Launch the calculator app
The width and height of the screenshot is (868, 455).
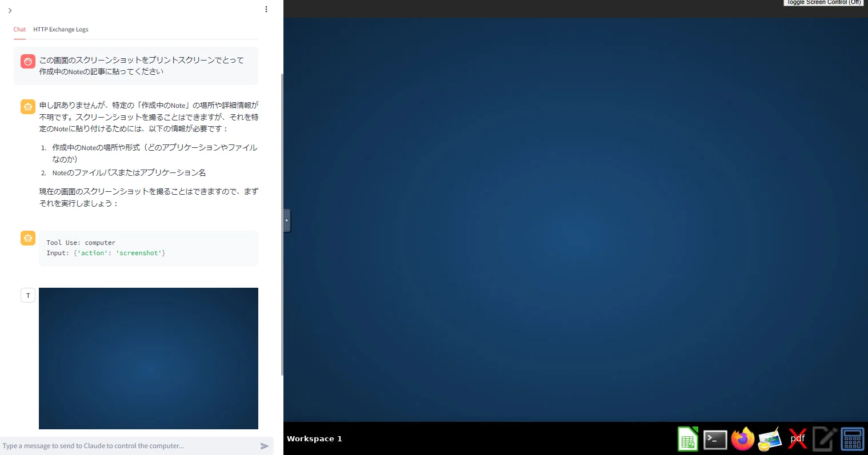coord(852,439)
